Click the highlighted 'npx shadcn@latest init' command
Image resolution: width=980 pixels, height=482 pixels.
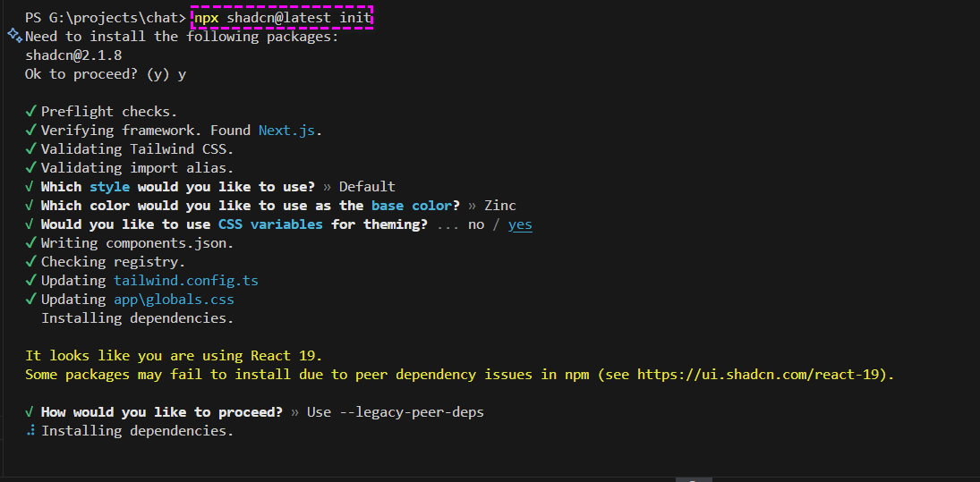click(x=283, y=18)
